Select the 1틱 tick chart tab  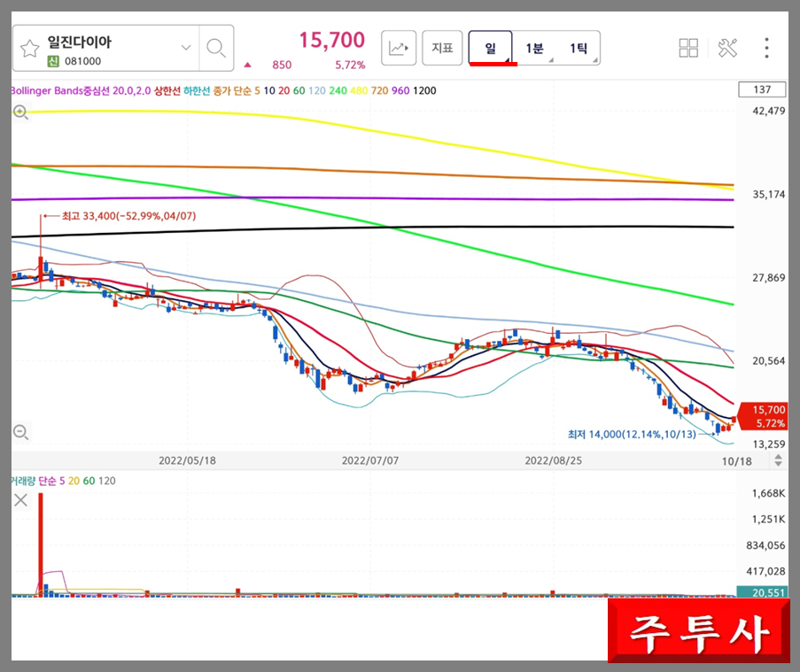(x=578, y=49)
